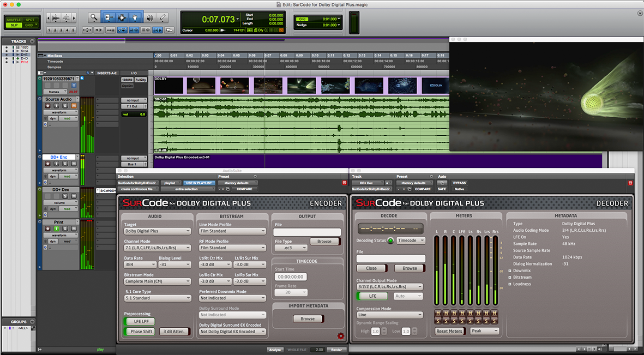Switch the Decoding Status to Timecode mode
The height and width of the screenshot is (355, 644).
click(x=411, y=240)
